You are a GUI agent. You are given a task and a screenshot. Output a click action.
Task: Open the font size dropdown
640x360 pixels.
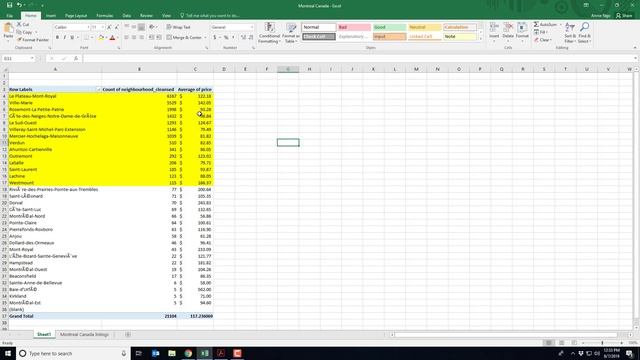click(x=102, y=27)
